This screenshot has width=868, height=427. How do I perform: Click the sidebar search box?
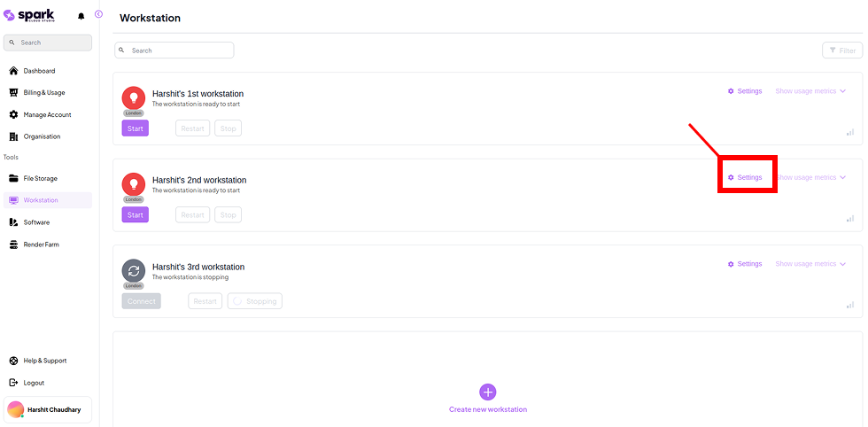click(x=49, y=43)
